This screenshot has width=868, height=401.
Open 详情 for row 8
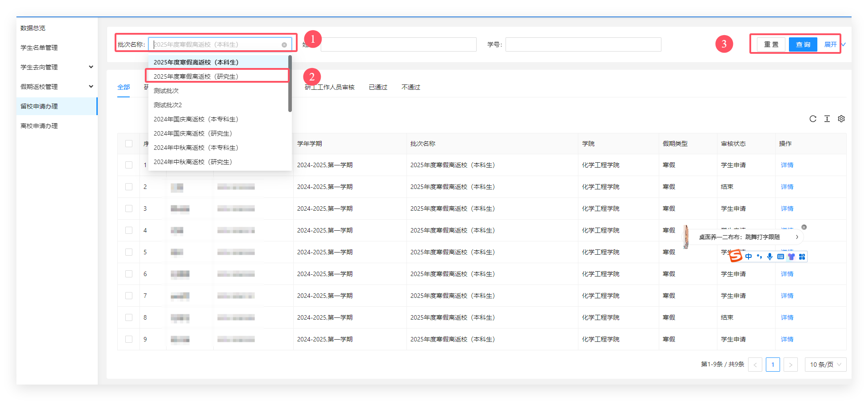[x=787, y=317]
